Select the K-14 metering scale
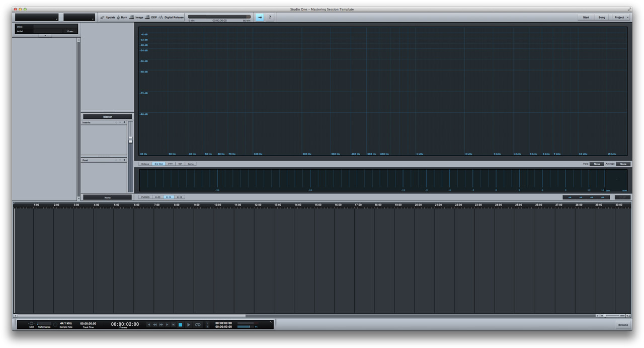 169,197
